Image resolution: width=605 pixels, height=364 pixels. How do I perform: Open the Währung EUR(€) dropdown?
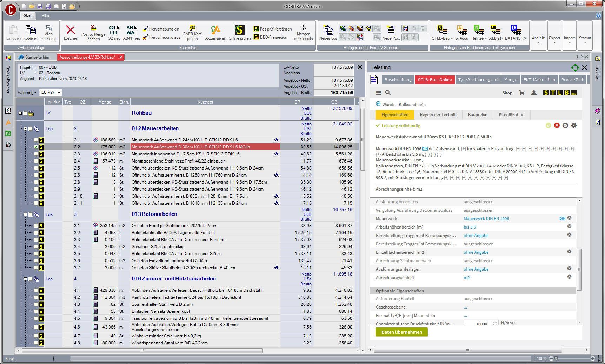point(59,93)
